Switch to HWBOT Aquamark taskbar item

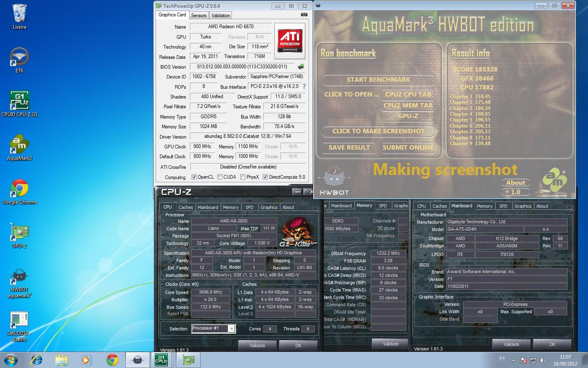point(138,360)
